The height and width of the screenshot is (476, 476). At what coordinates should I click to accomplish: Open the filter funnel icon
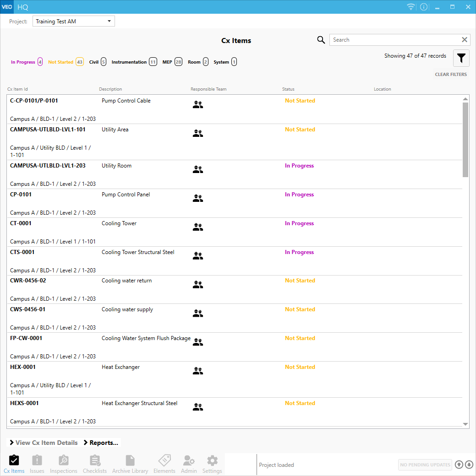[x=461, y=58]
